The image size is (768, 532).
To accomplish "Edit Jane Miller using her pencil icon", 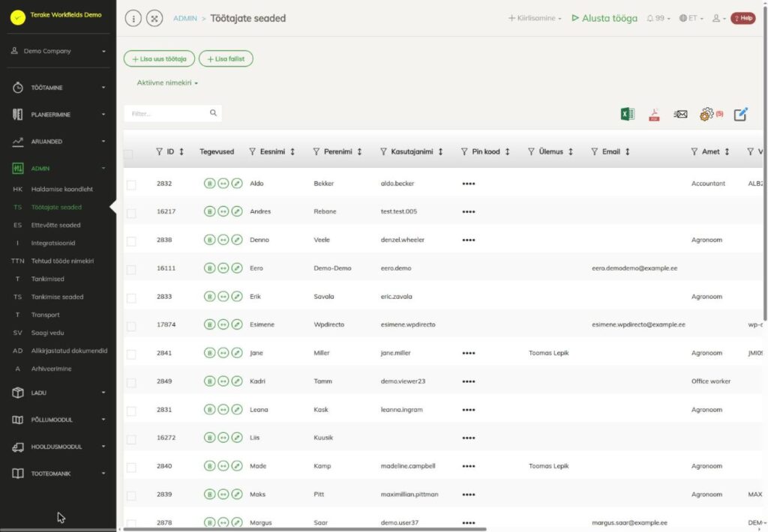I will 237,354.
